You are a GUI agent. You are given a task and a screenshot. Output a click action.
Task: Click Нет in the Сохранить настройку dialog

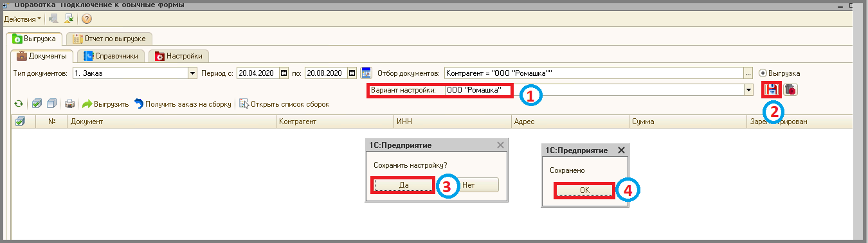tap(468, 184)
